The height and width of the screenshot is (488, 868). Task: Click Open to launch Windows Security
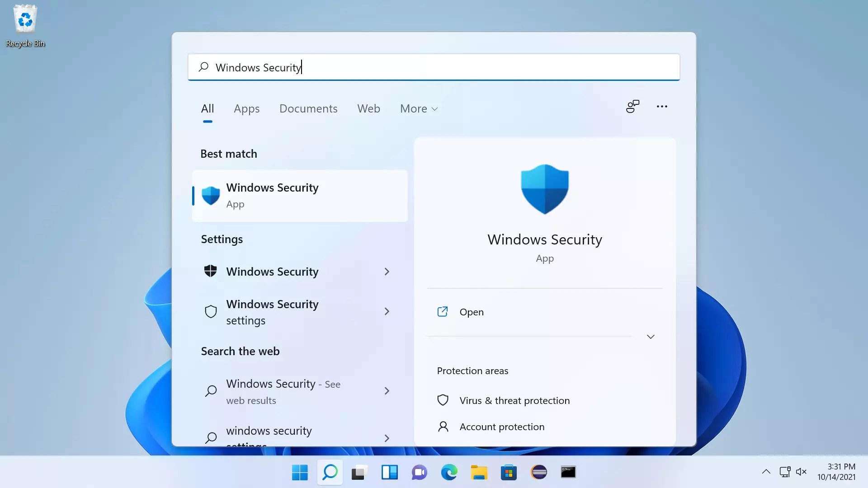[x=471, y=312]
